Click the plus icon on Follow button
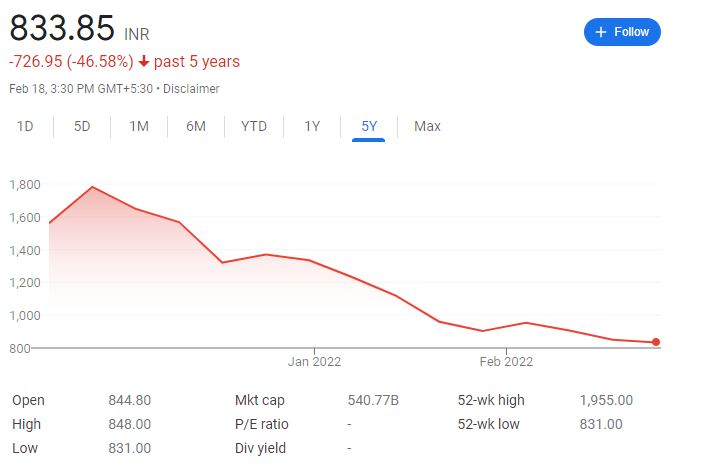The height and width of the screenshot is (466, 723). tap(600, 32)
